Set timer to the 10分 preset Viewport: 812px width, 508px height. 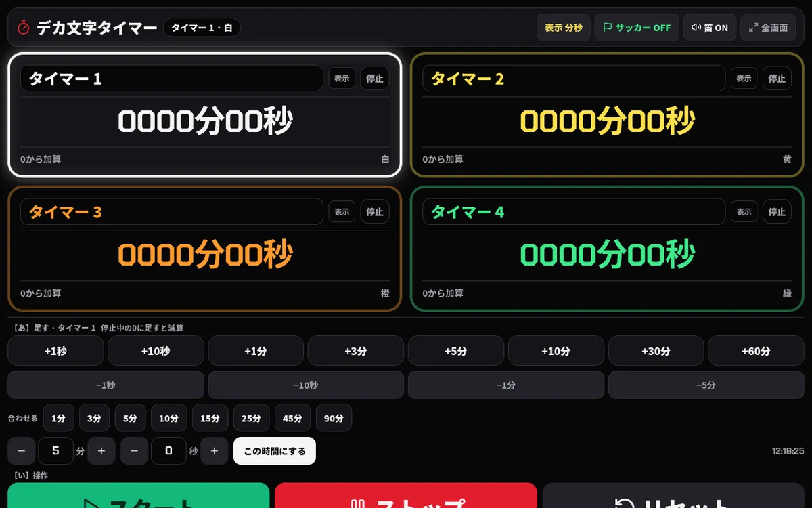click(x=168, y=419)
